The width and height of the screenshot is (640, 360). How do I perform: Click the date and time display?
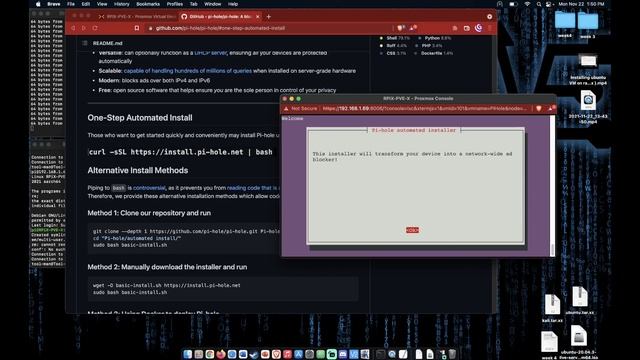pyautogui.click(x=581, y=4)
